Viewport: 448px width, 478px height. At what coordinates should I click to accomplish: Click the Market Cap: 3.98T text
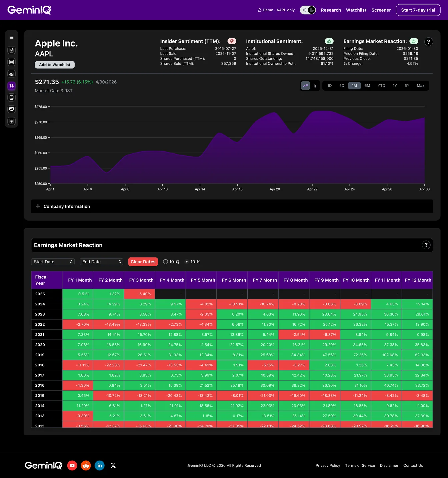click(54, 91)
